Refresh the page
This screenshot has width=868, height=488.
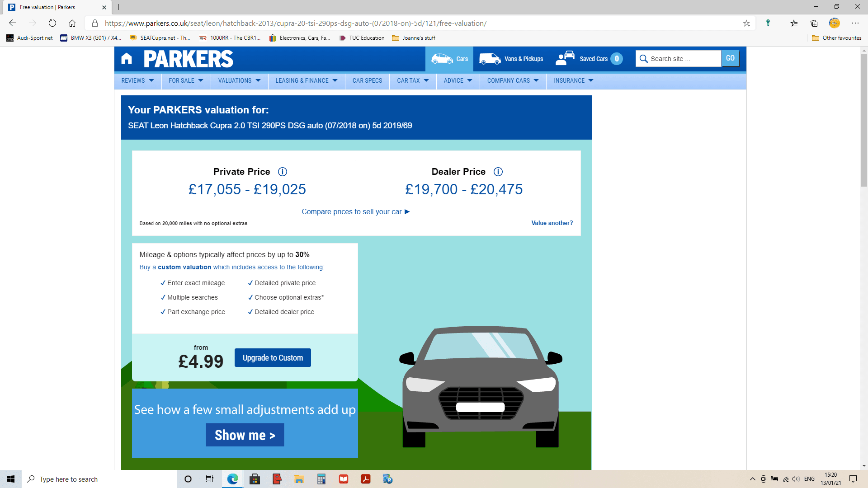[52, 23]
